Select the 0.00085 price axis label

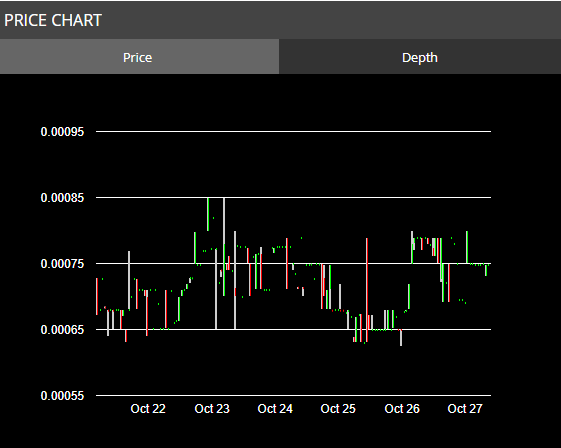[x=62, y=198]
